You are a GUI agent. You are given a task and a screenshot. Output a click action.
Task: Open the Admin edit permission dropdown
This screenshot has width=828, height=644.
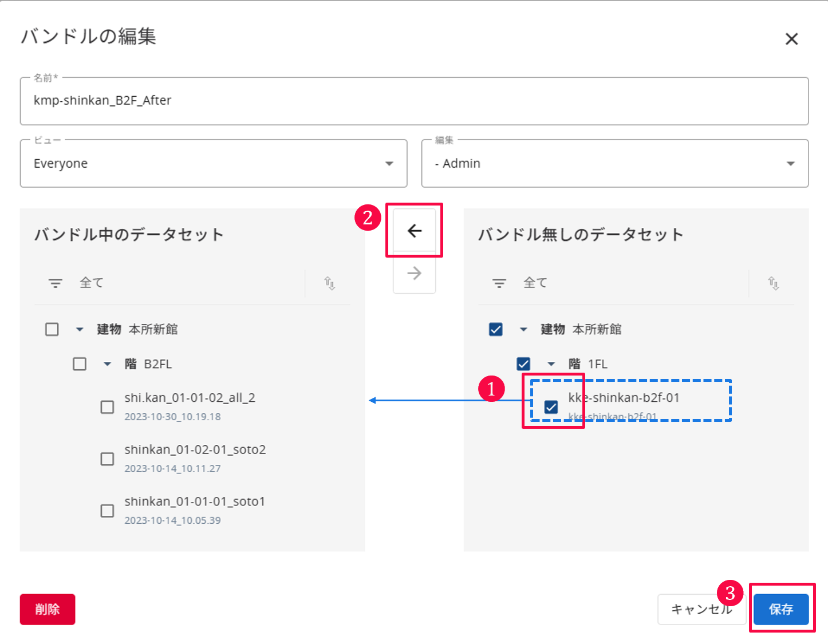pos(615,164)
